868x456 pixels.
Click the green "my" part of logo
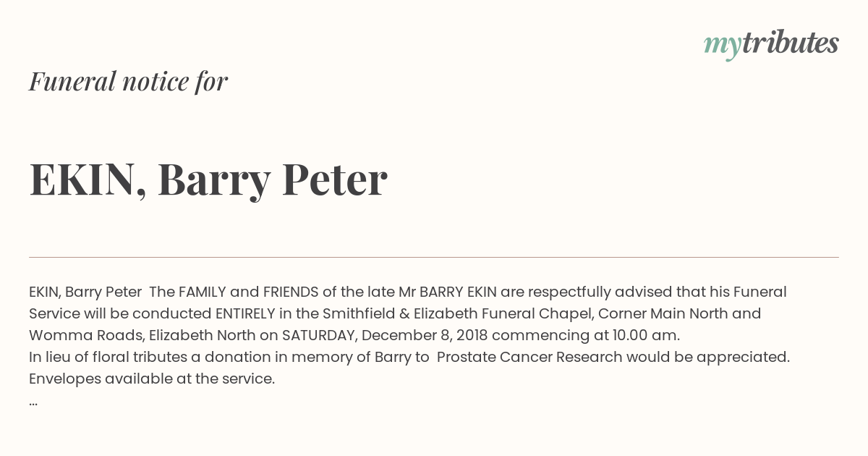722,46
